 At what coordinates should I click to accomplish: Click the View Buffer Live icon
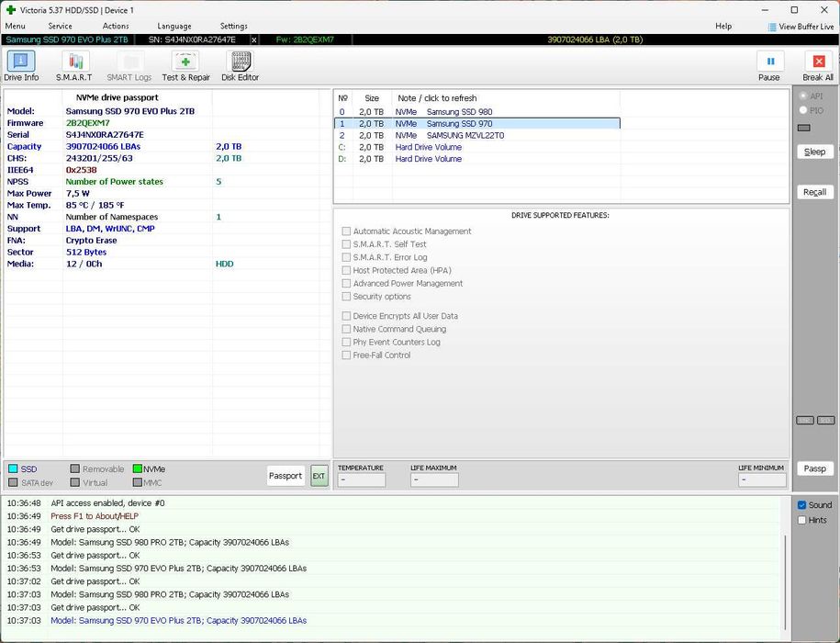(x=772, y=27)
